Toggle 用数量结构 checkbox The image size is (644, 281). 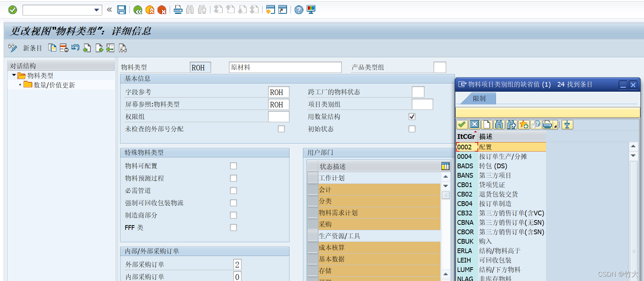pyautogui.click(x=412, y=116)
